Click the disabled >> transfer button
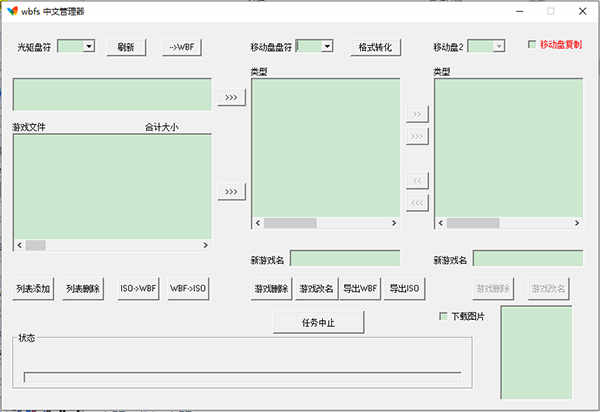Viewport: 600px width, 412px height. click(417, 114)
